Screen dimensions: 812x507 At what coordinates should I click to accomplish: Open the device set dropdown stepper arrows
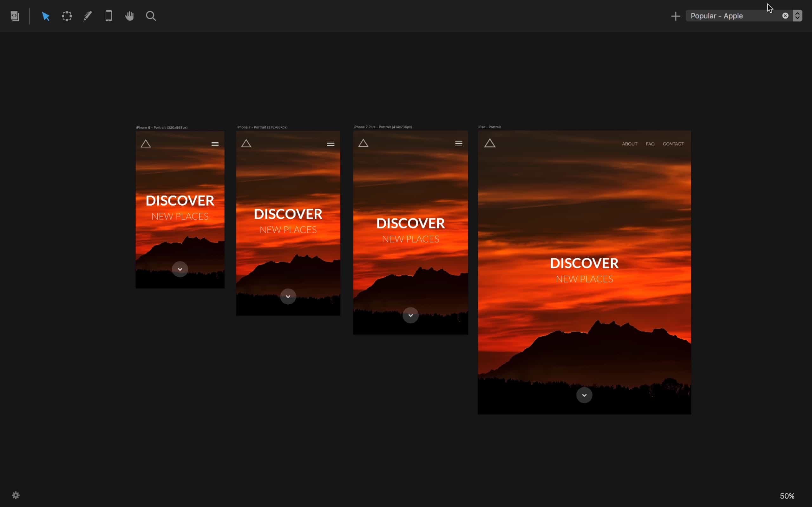797,16
